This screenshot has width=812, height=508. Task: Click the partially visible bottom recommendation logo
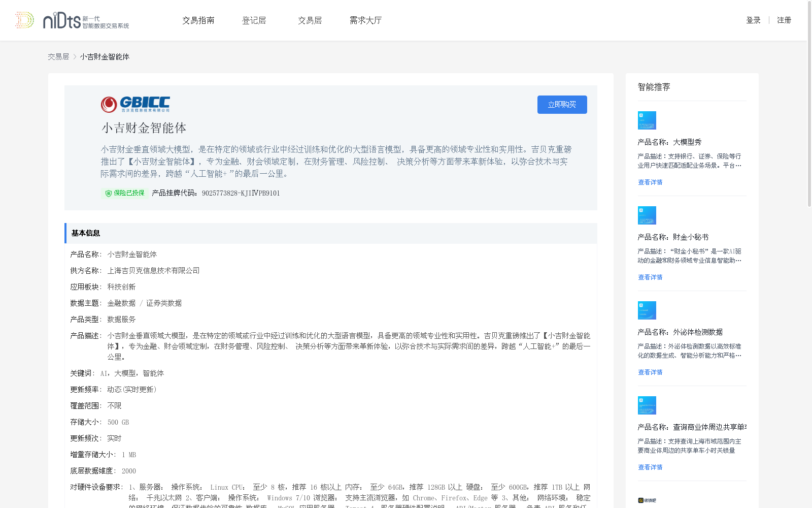pyautogui.click(x=647, y=500)
